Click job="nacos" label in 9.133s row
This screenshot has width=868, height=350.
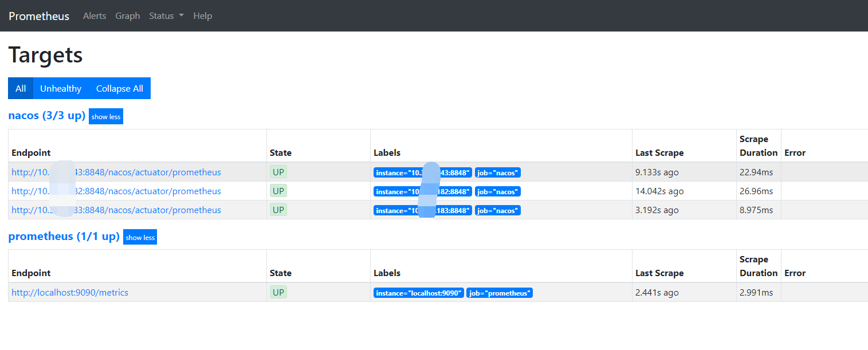point(497,172)
